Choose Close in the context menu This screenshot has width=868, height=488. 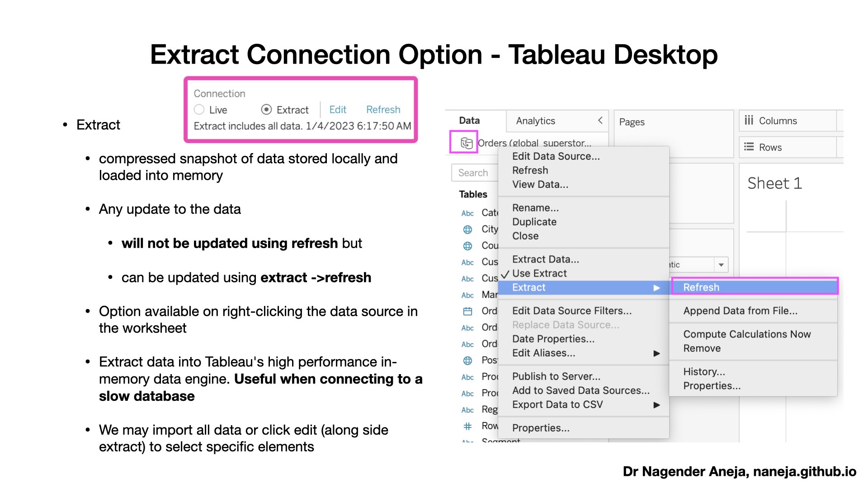[x=525, y=236]
